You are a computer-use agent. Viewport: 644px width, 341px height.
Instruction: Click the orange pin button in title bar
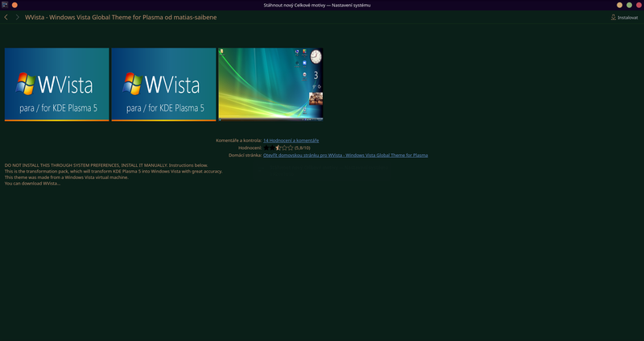pos(14,5)
